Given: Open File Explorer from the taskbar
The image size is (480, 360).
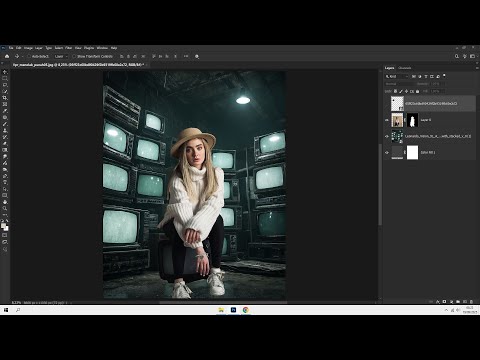Looking at the screenshot, I should tap(221, 310).
